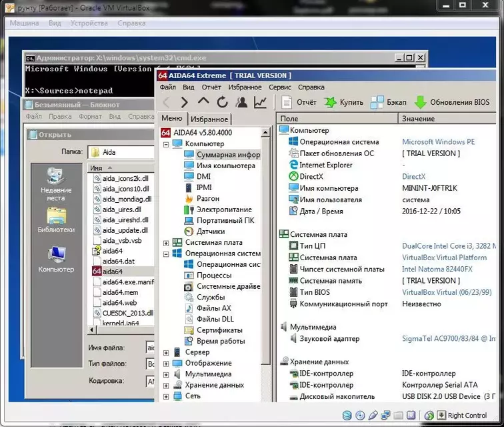Click the DirectX value link
This screenshot has height=427, width=504.
pos(414,177)
